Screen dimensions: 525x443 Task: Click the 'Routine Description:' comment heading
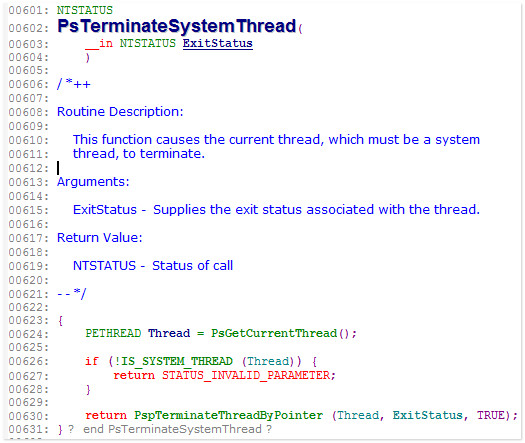tap(120, 112)
